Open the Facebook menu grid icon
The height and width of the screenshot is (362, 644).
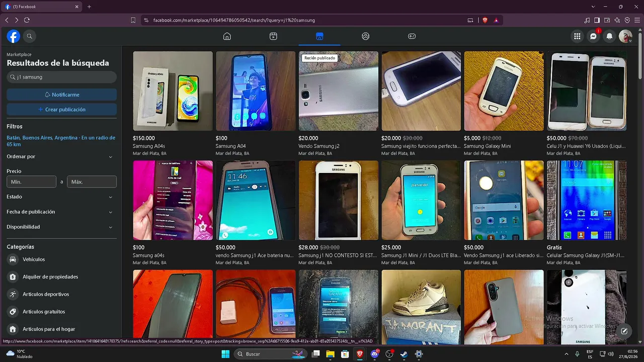click(577, 36)
